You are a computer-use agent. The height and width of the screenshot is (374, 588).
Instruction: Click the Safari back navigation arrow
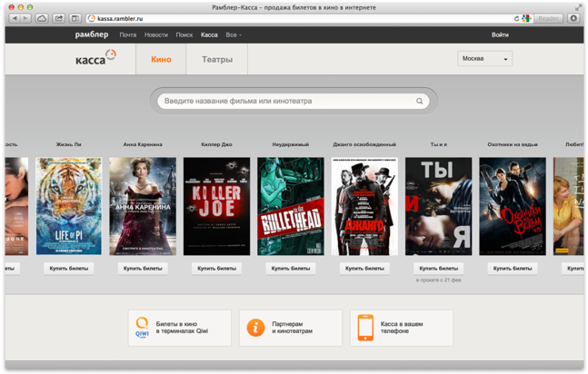(x=14, y=18)
